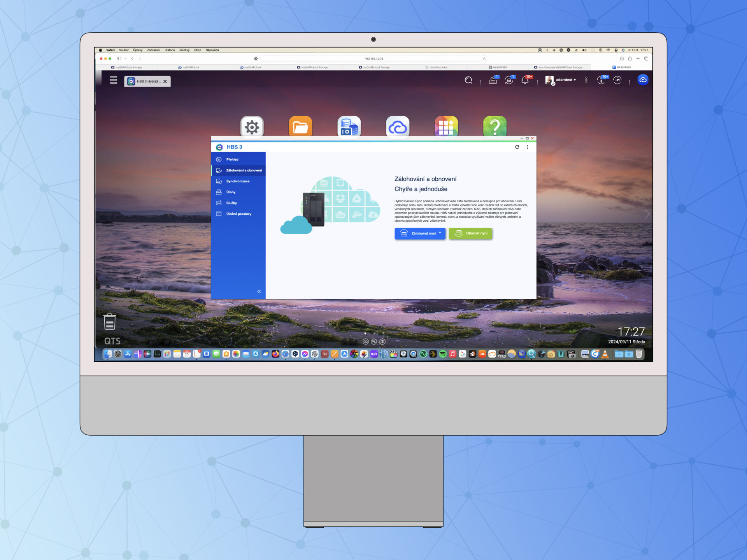Expand the adamtest user dropdown
Image resolution: width=747 pixels, height=560 pixels.
(565, 80)
